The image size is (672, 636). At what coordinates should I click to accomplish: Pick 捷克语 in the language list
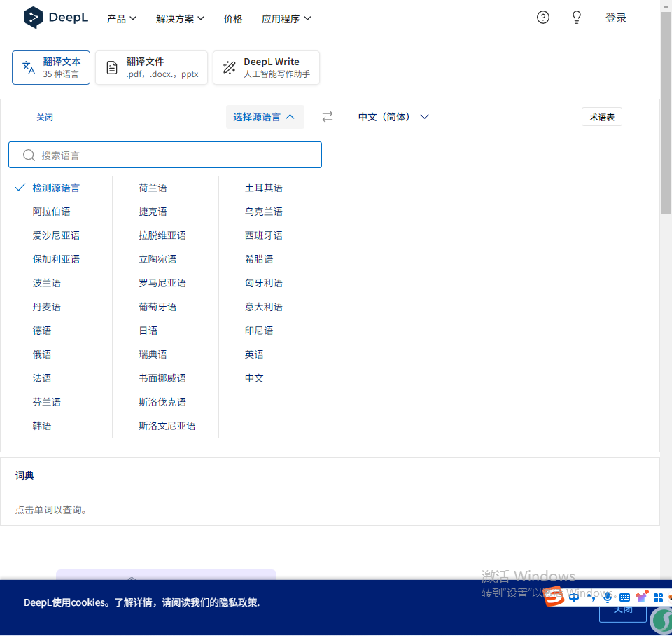point(153,212)
